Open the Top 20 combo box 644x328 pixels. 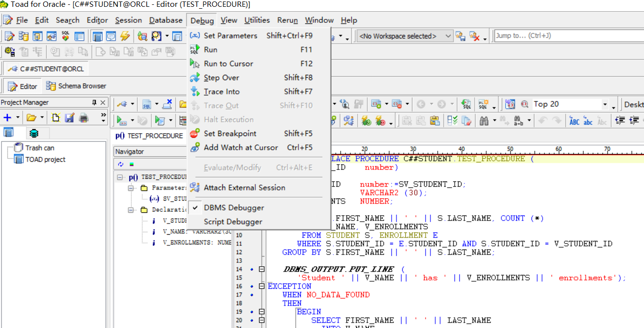coord(570,104)
